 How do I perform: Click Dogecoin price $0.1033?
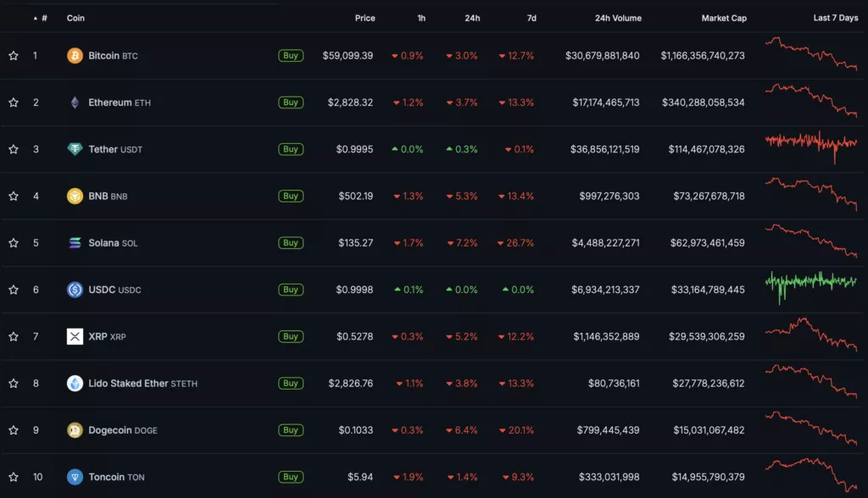[355, 430]
